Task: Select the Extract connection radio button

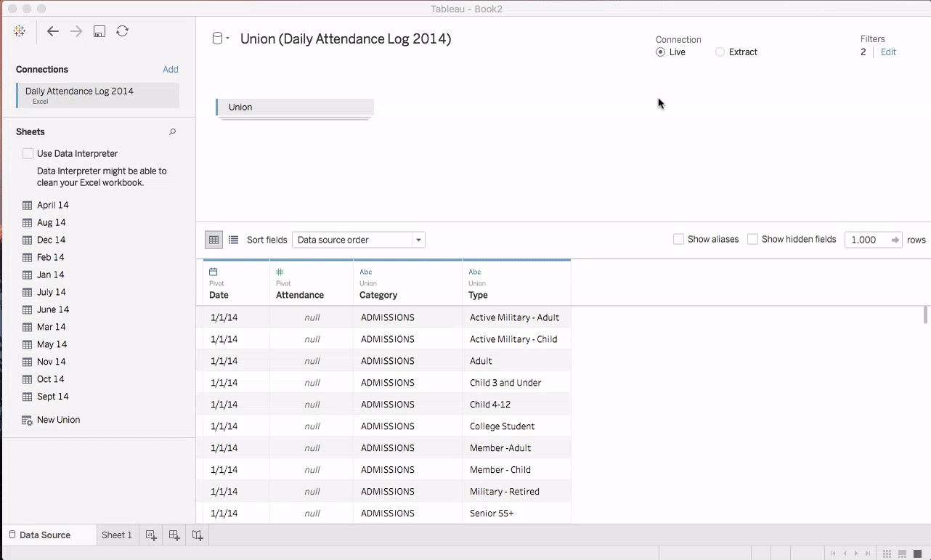Action: pyautogui.click(x=720, y=52)
